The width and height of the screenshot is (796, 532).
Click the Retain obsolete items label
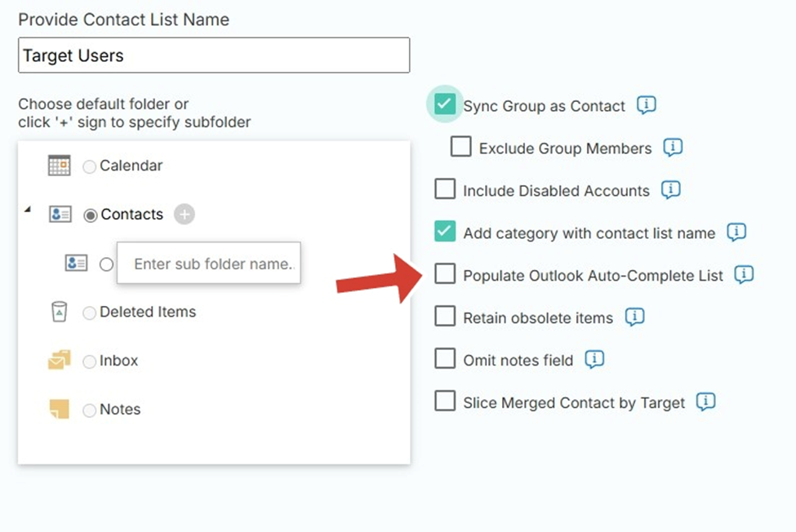[x=538, y=318]
